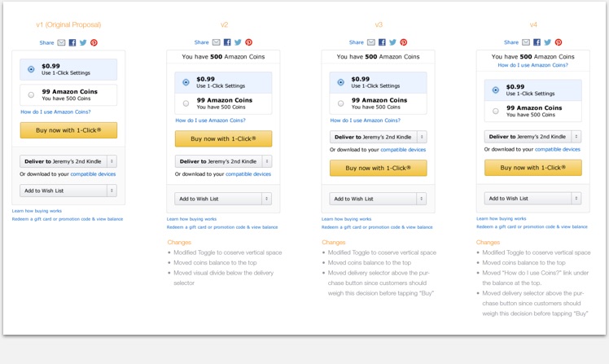Click the Pinterest icon in v4 panel

point(559,42)
